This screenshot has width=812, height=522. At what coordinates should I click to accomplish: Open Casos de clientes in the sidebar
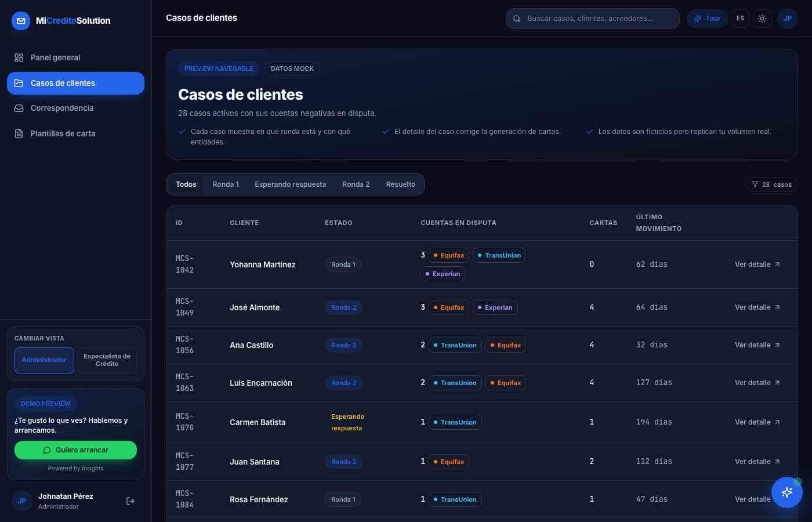(75, 83)
